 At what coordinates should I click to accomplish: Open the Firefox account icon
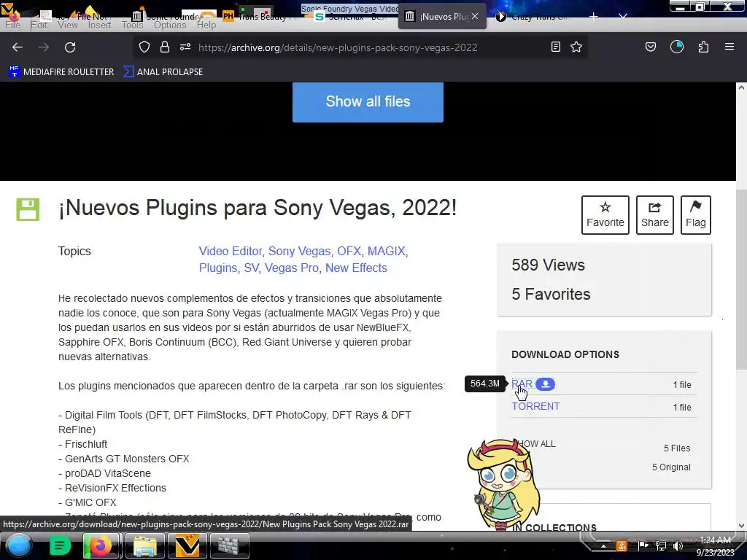(677, 47)
